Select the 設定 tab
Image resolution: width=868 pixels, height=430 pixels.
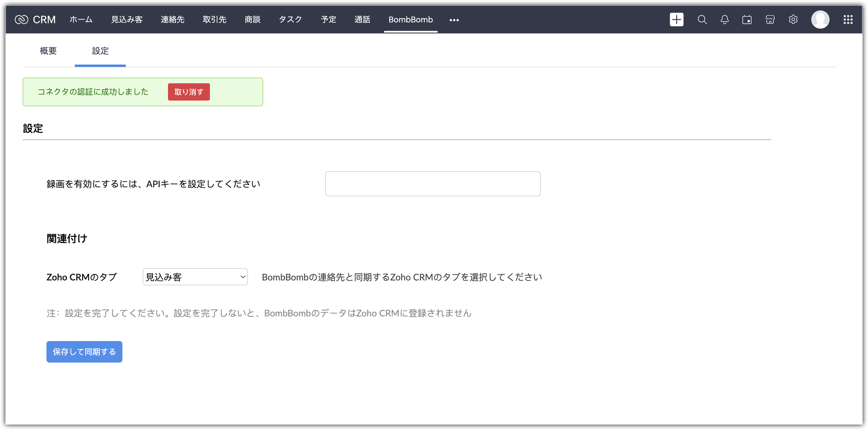[100, 51]
